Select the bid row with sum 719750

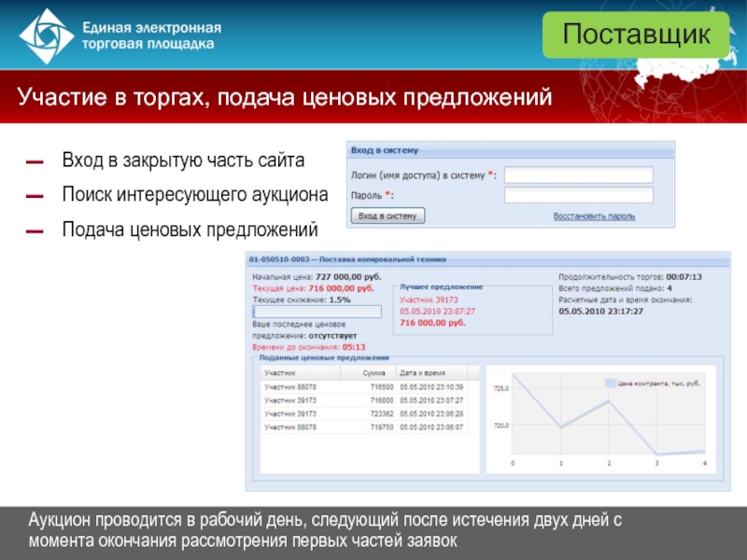[370, 427]
